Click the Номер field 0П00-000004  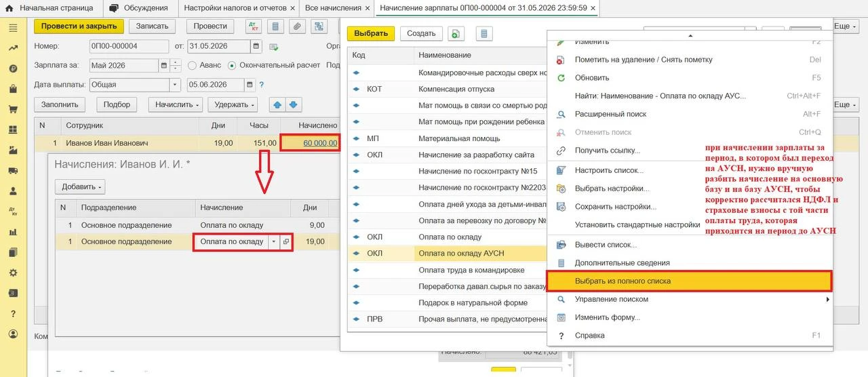[129, 46]
